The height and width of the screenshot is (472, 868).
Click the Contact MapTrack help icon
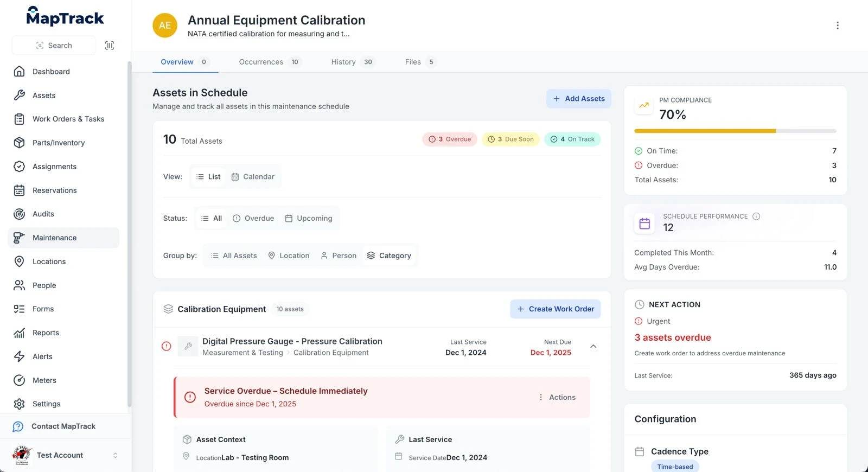click(x=18, y=426)
